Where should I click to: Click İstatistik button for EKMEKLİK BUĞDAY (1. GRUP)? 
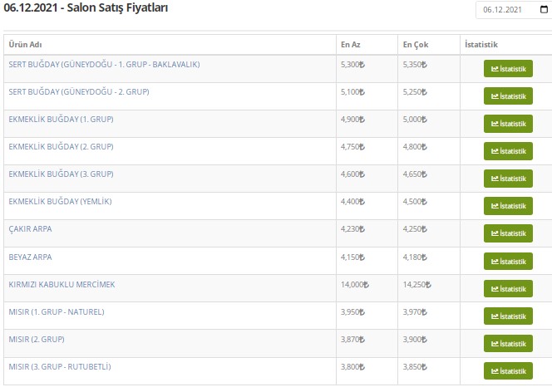click(x=508, y=124)
